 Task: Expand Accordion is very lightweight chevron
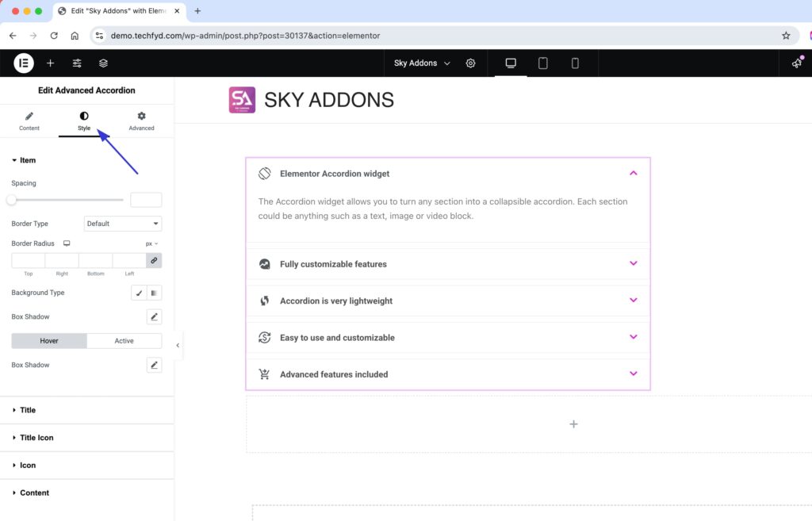click(634, 300)
